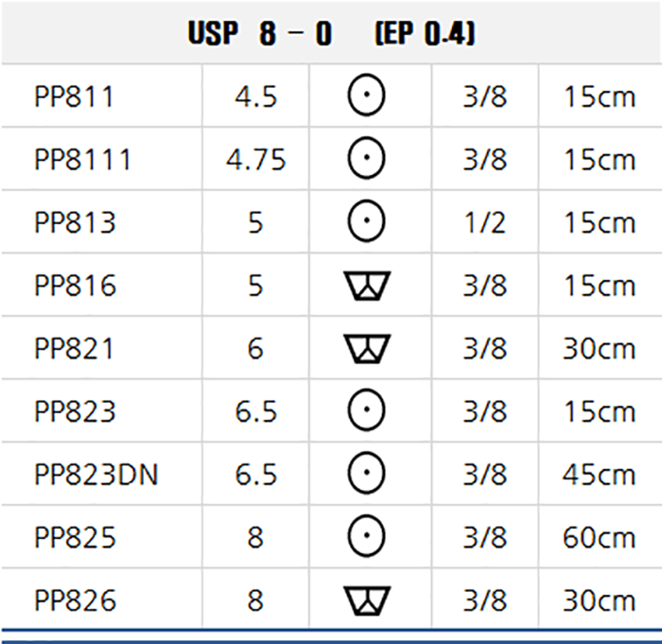662x644 pixels.
Task: Click the 4.75 needle length value
Action: tap(256, 160)
